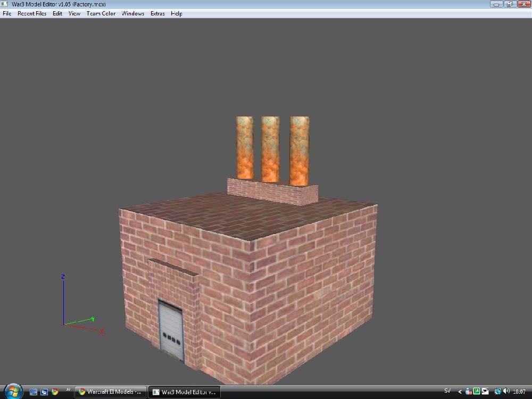Viewport: 532px width, 399px height.
Task: Open the Team Color menu
Action: point(101,14)
